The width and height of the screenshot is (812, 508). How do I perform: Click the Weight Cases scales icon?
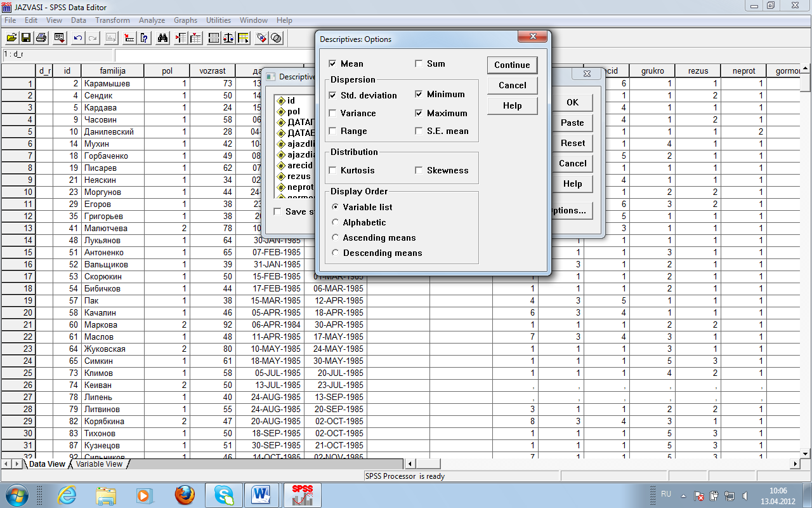point(228,38)
